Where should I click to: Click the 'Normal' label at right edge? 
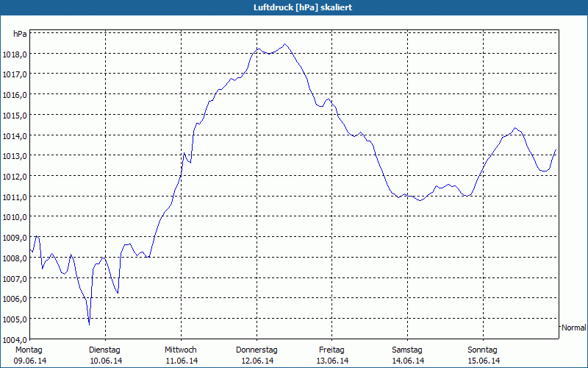coord(573,328)
